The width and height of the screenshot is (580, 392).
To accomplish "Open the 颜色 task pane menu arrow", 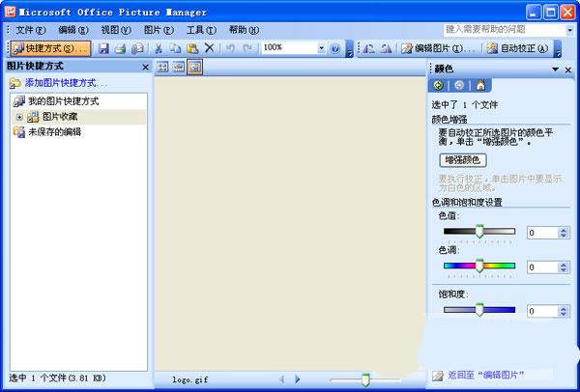I will (555, 70).
